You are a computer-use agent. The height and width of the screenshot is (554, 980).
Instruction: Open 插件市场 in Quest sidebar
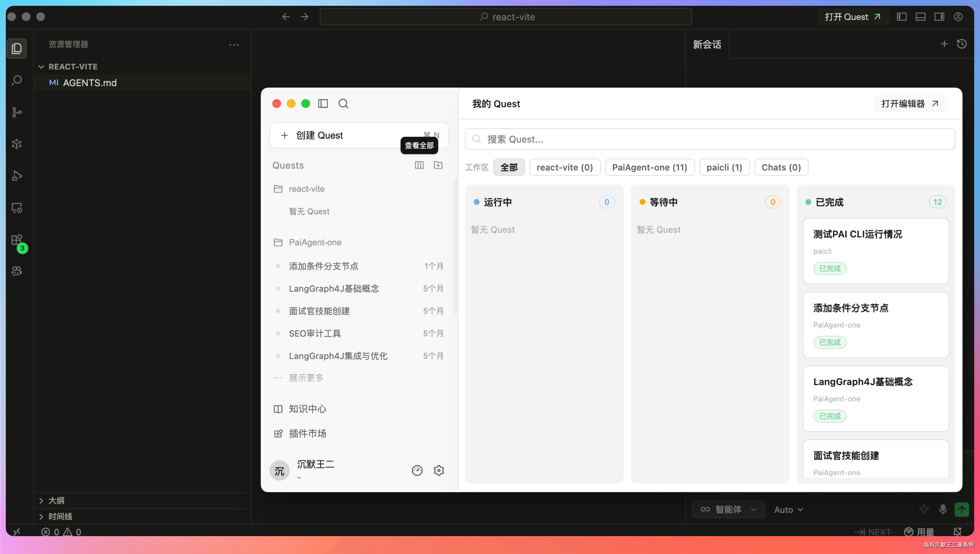point(300,433)
